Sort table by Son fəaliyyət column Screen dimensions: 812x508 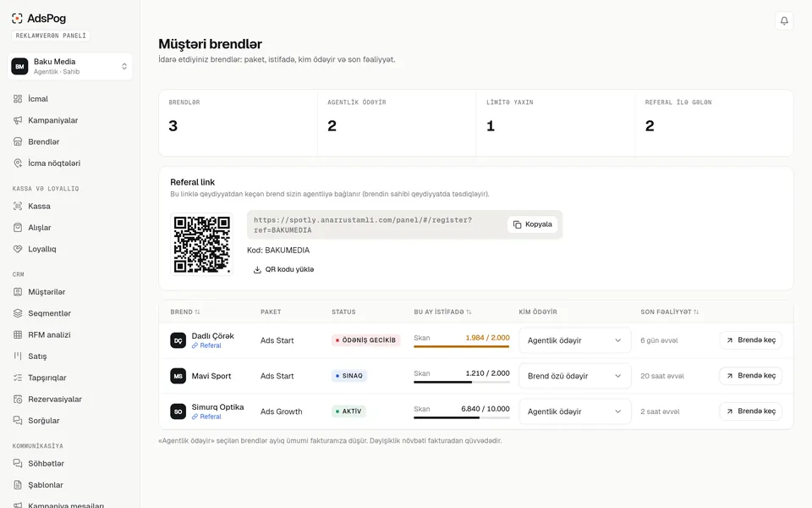[x=670, y=312]
